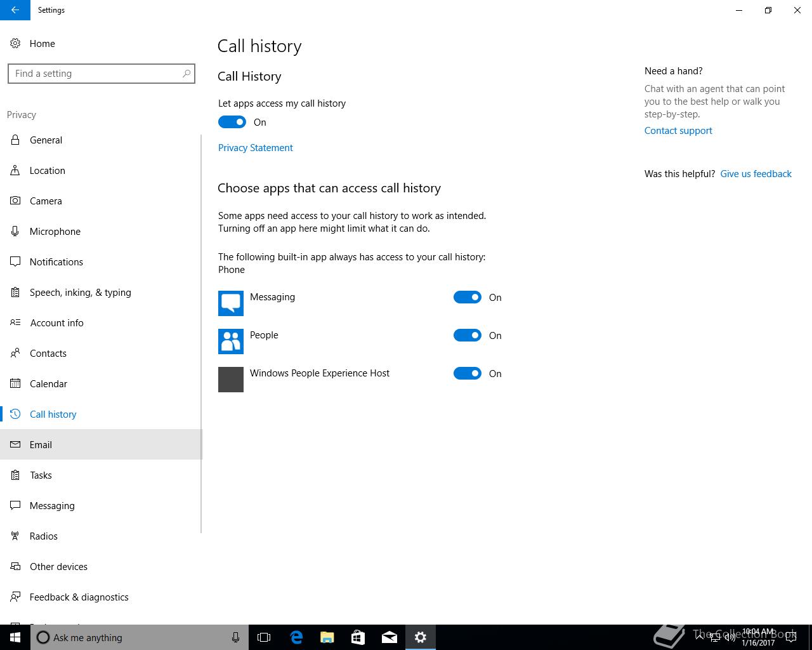Select the Calendar icon in the sidebar
Image resolution: width=812 pixels, height=650 pixels.
(x=15, y=383)
